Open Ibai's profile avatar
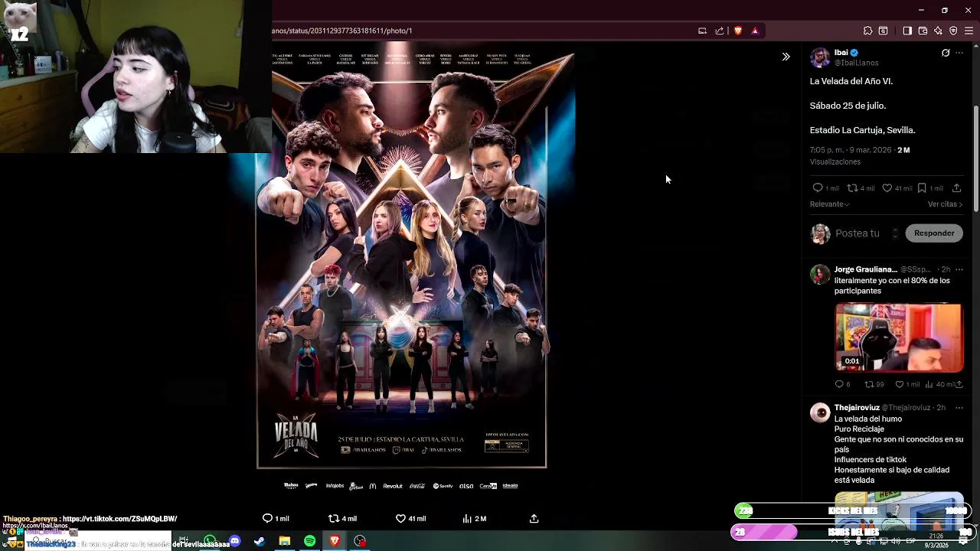 (x=820, y=57)
